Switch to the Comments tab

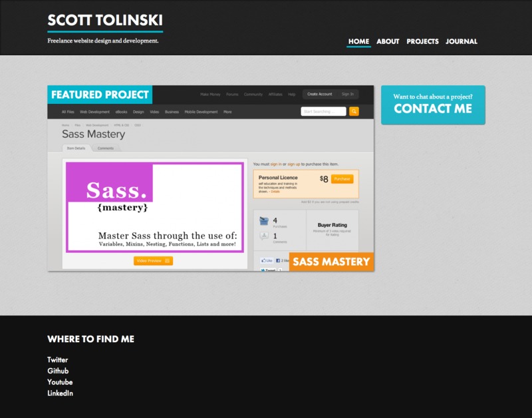(106, 146)
